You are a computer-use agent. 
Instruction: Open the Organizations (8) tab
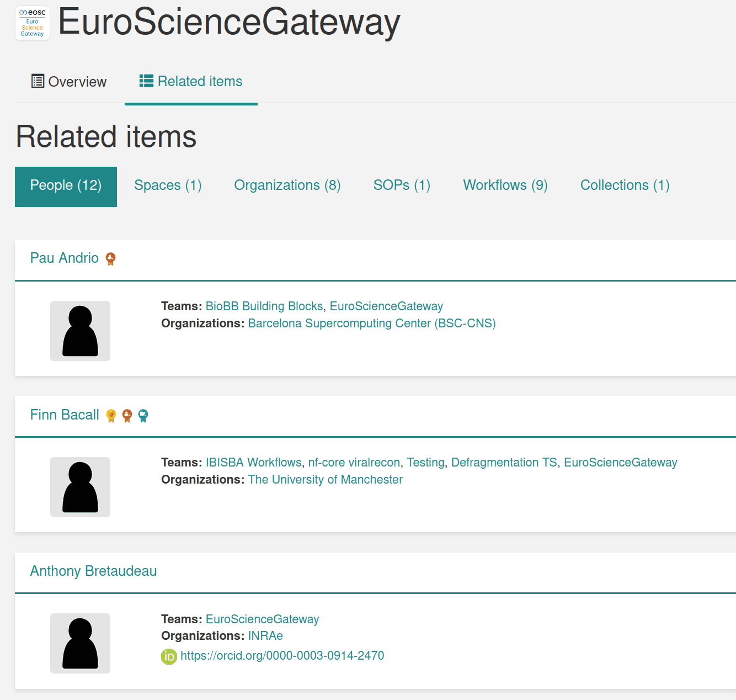coord(287,185)
